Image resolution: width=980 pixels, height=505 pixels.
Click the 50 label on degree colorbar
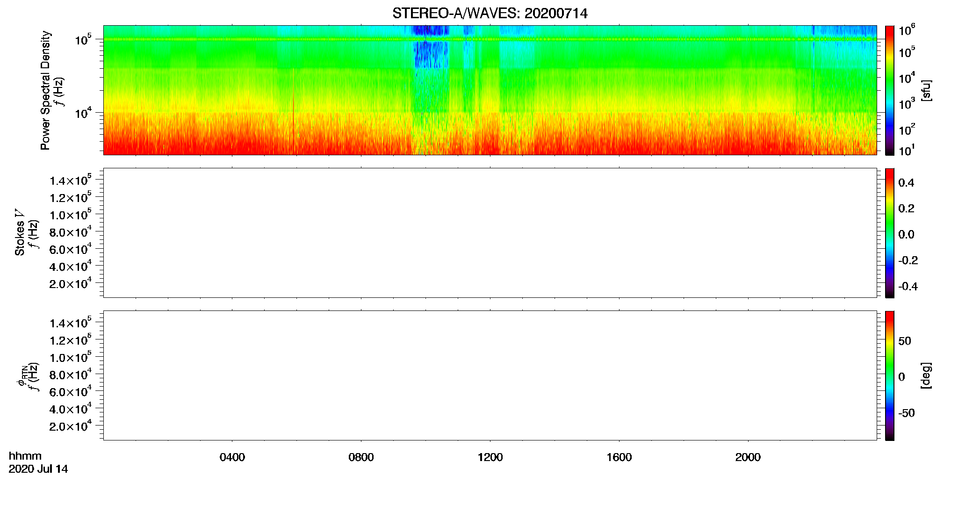[905, 341]
